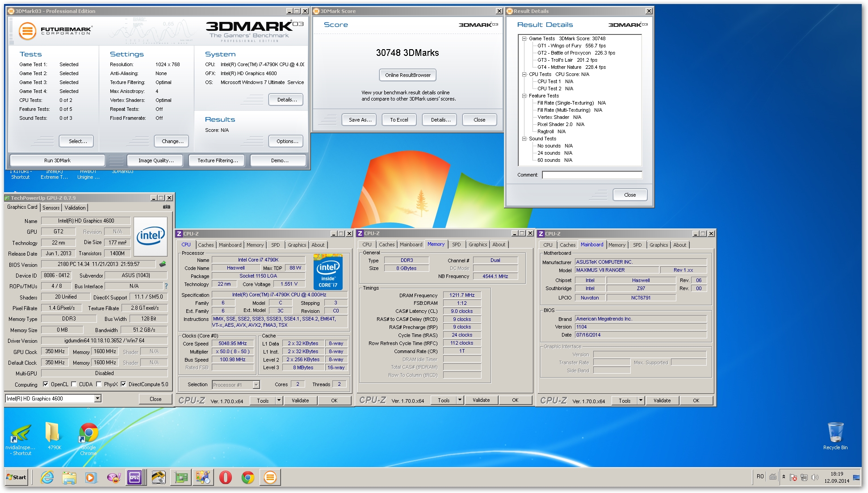Toggle the OpenCL checkbox in GPU-Z
The image size is (868, 493).
pyautogui.click(x=45, y=384)
